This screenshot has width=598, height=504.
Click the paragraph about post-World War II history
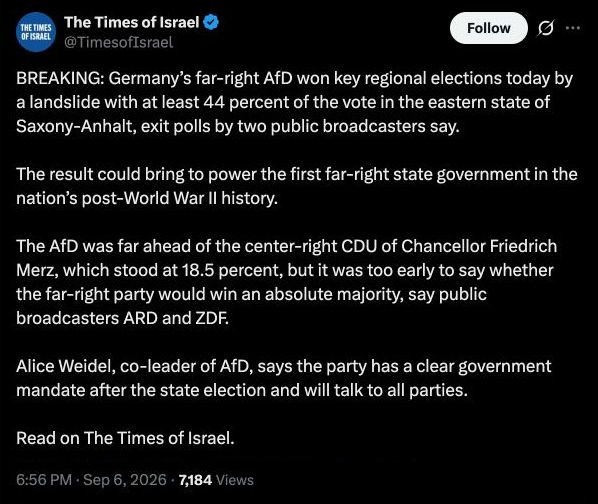click(x=297, y=186)
